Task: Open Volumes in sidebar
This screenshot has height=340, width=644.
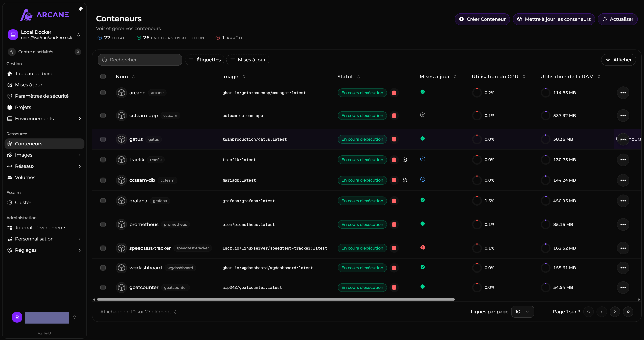Action: coord(44,177)
